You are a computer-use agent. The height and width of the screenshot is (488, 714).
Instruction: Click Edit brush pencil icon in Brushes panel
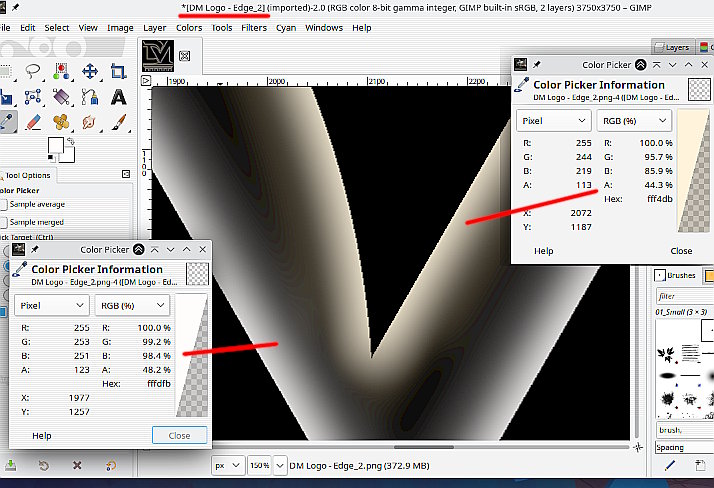[670, 465]
